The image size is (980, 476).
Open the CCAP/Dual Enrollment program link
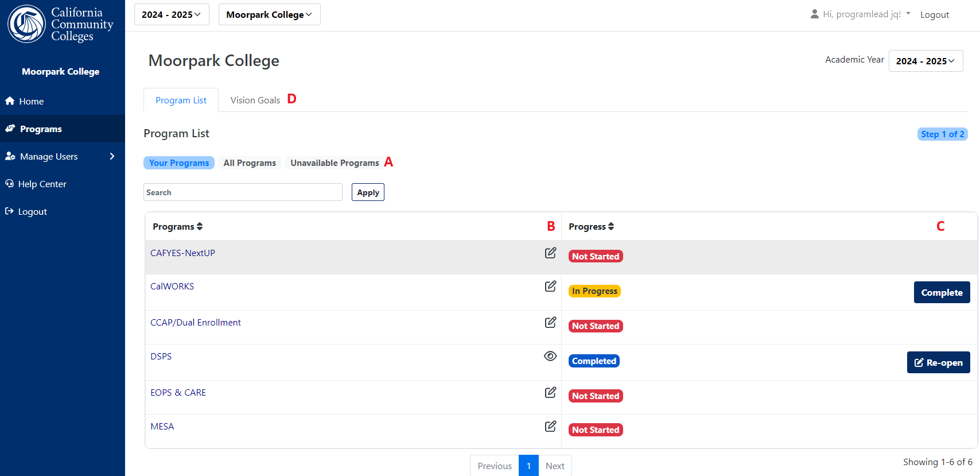(196, 322)
